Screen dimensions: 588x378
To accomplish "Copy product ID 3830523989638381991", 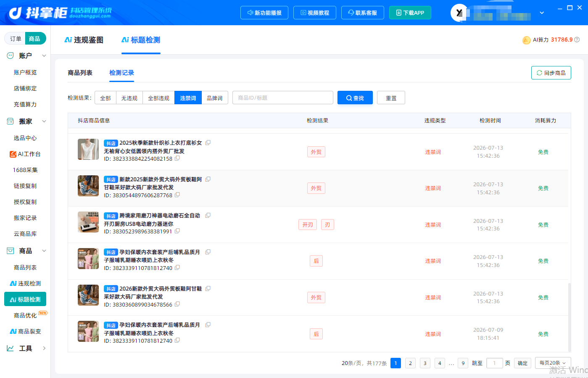I will coord(177,231).
